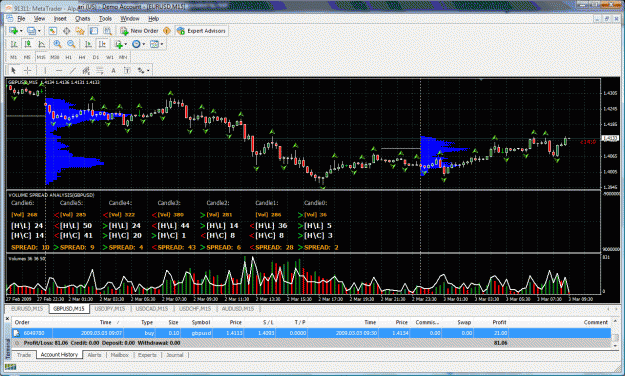Sort history by Symbol column header
This screenshot has height=376, width=625.
click(201, 322)
